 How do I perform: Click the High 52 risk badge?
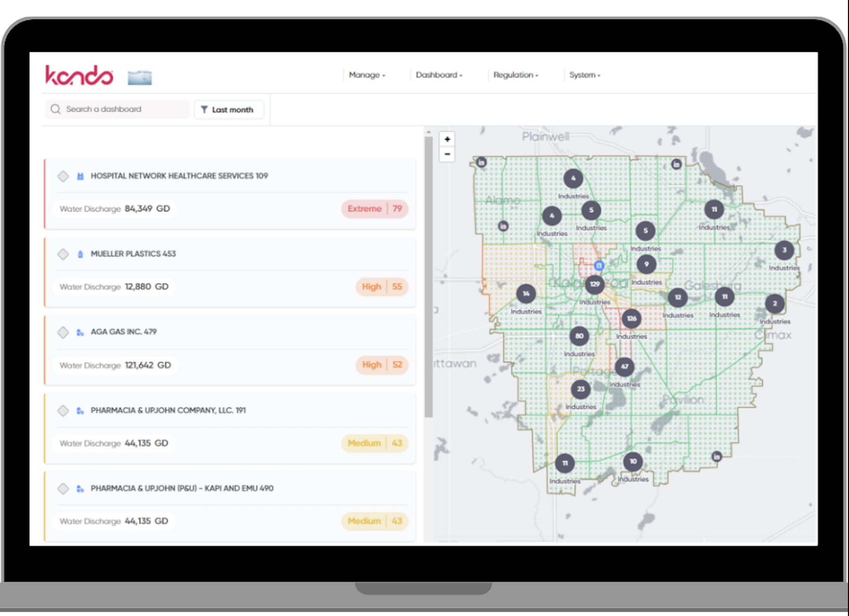(x=382, y=365)
